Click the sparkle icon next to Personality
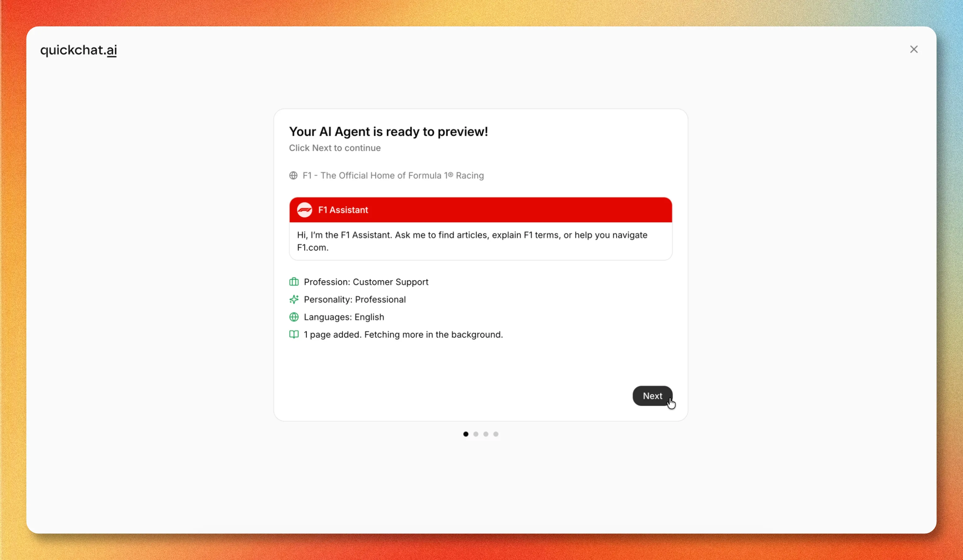Screen dimensions: 963x560 click(x=294, y=300)
